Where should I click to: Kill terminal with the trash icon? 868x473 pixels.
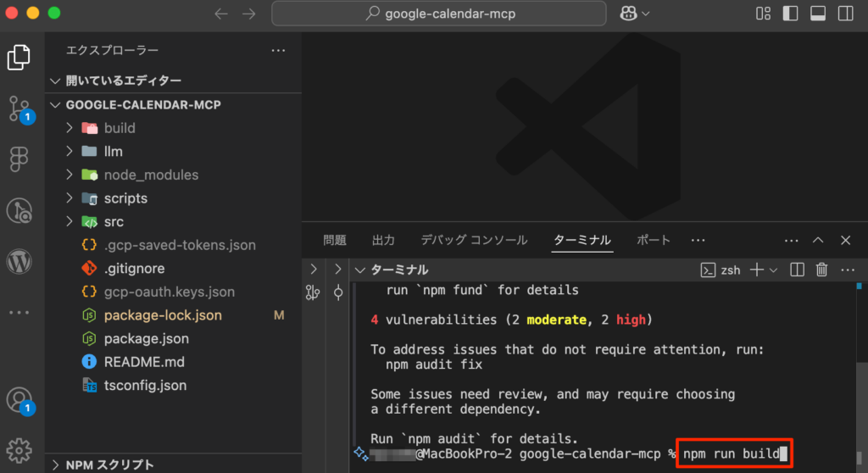(821, 270)
